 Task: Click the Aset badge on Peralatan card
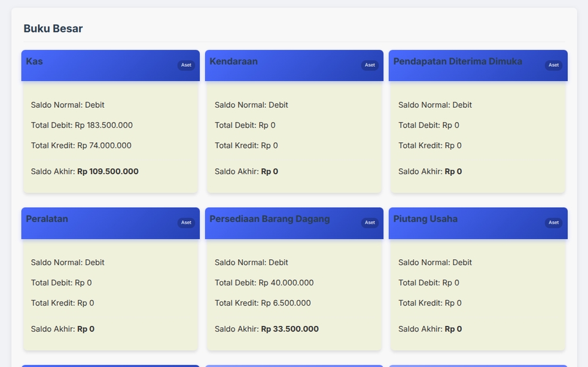tap(186, 222)
